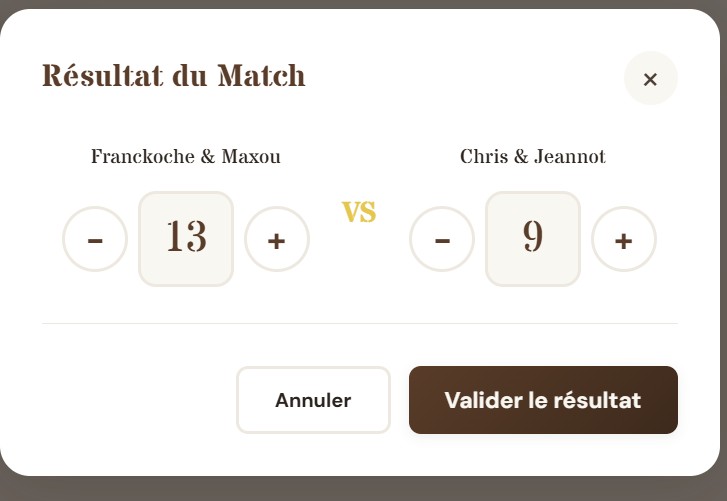Click the Franckoche & Maxou team name
Image resolution: width=727 pixels, height=501 pixels.
186,157
